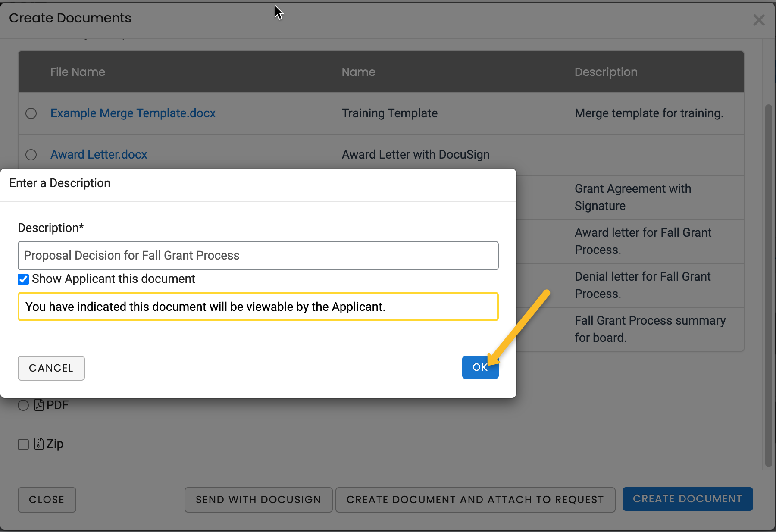Select the Example Merge Template.docx radio button
The width and height of the screenshot is (776, 532).
point(31,113)
